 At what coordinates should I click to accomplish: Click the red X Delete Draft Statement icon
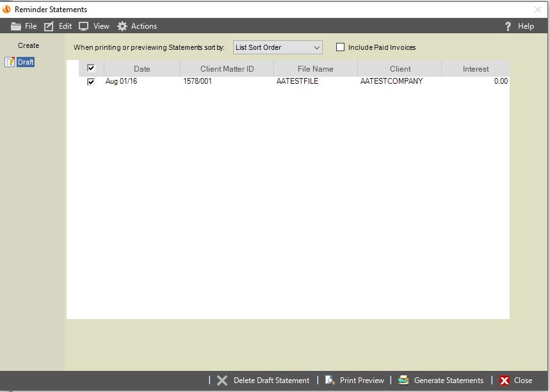click(x=222, y=380)
